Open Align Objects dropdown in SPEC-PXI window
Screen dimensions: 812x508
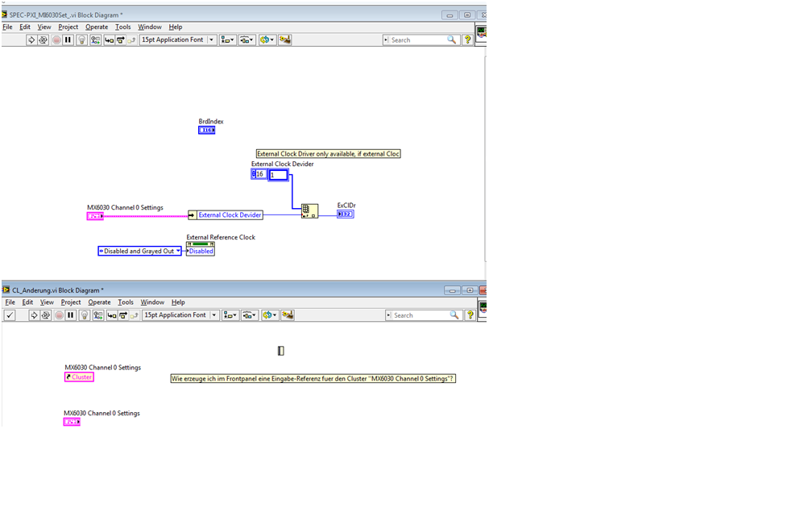coord(227,40)
